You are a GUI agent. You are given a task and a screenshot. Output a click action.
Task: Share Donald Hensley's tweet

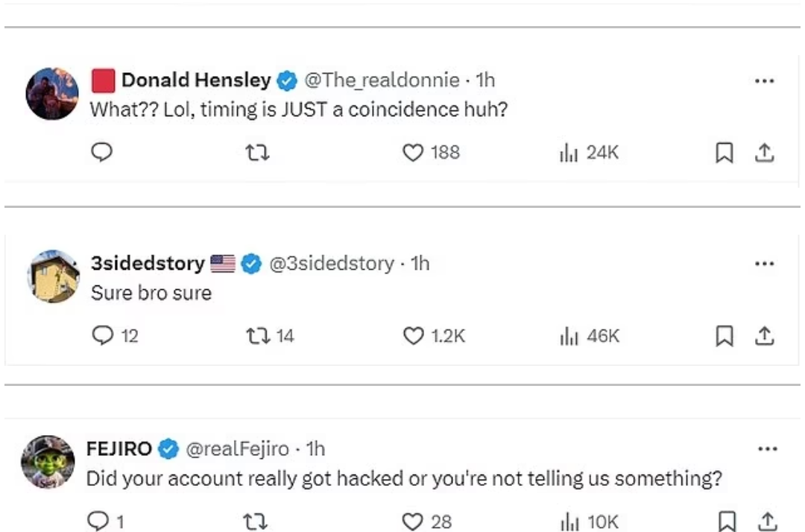pyautogui.click(x=764, y=153)
